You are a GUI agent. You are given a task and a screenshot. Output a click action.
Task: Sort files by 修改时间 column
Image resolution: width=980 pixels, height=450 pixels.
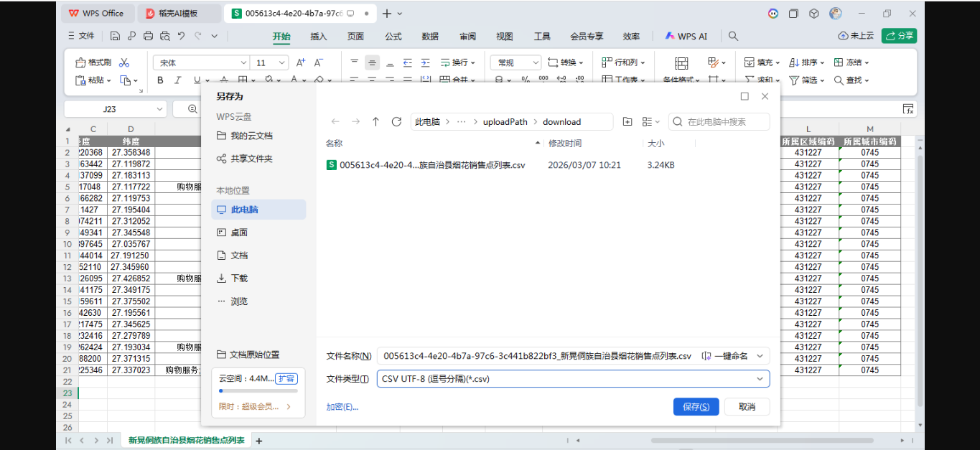tap(565, 144)
